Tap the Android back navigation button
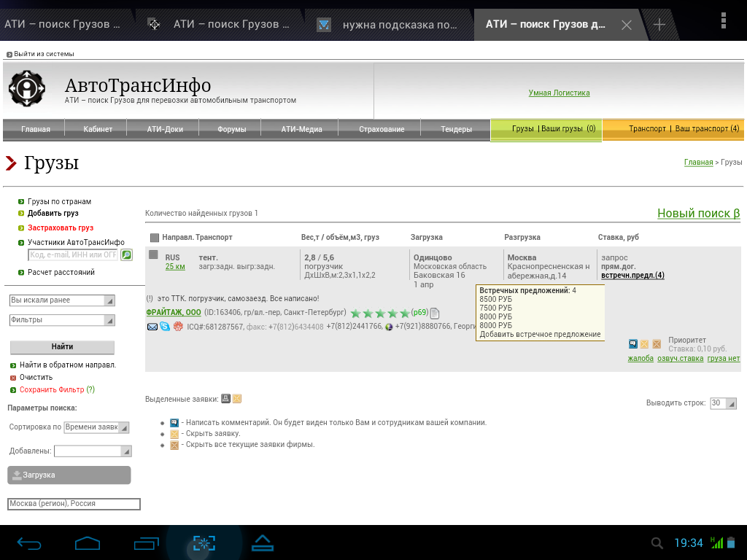This screenshot has height=560, width=747. point(29,543)
